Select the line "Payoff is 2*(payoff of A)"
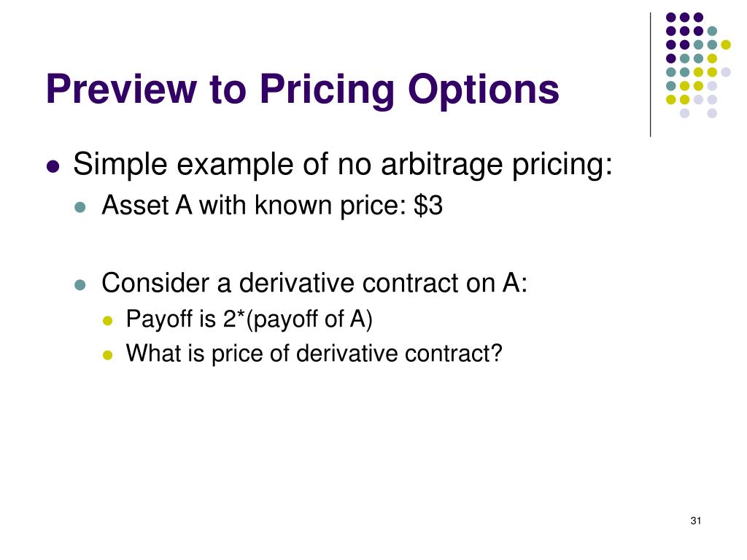The height and width of the screenshot is (560, 747). pos(249,319)
